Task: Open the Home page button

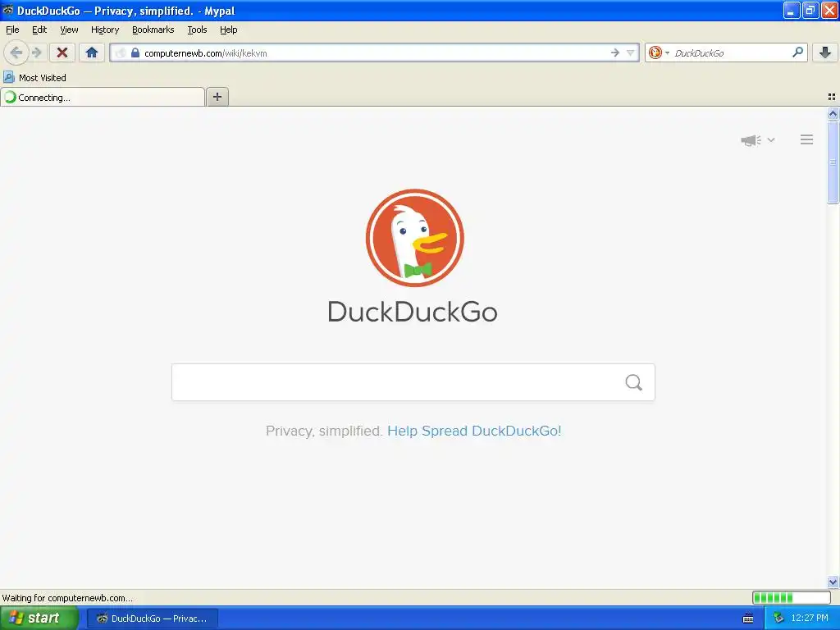Action: (x=92, y=52)
